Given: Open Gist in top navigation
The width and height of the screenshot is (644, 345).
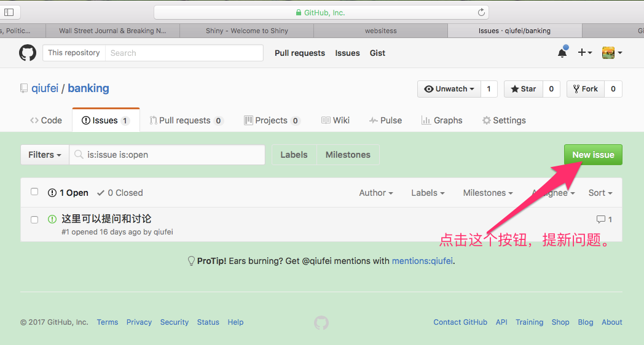Looking at the screenshot, I should 377,53.
